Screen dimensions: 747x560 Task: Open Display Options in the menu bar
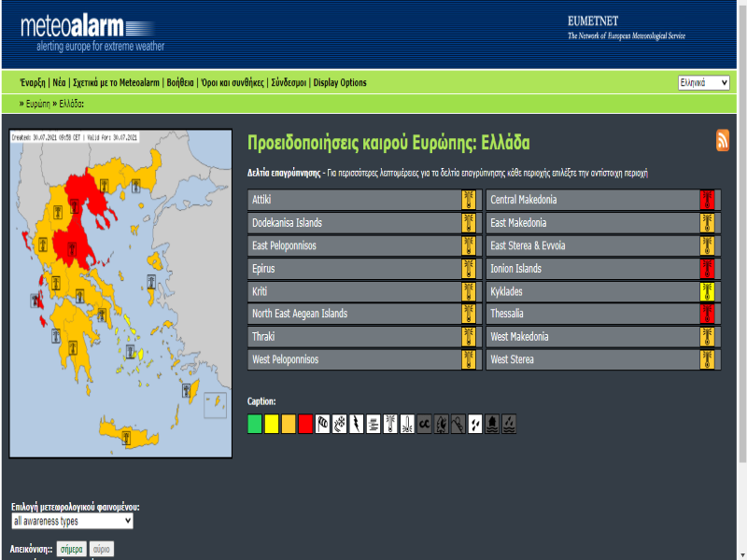pyautogui.click(x=340, y=82)
